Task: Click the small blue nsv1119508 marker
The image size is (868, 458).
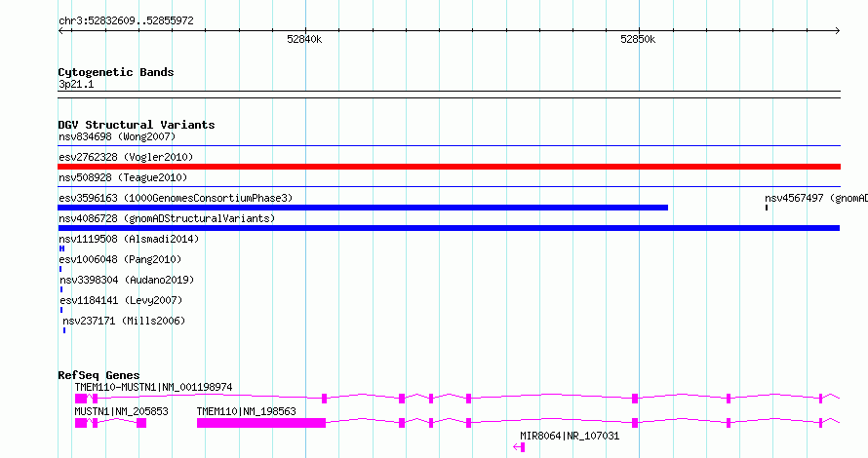Action: 62,248
